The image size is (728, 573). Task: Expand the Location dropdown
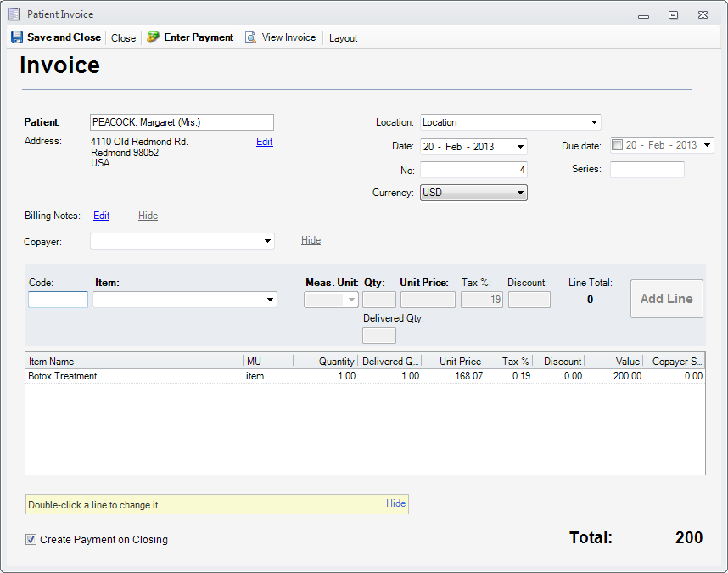click(594, 122)
